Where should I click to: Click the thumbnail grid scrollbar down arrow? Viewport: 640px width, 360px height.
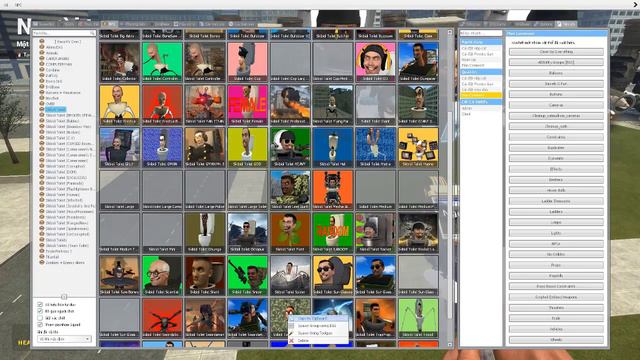click(450, 345)
